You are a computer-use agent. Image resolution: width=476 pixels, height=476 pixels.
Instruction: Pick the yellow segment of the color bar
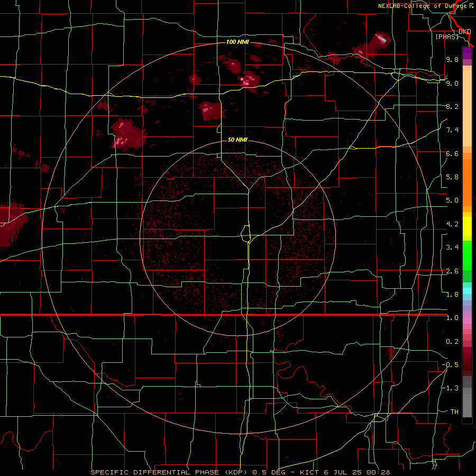[x=467, y=226]
